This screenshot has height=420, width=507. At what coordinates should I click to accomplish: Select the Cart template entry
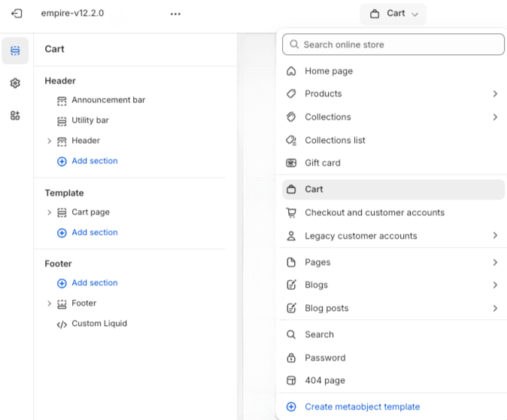tap(393, 189)
